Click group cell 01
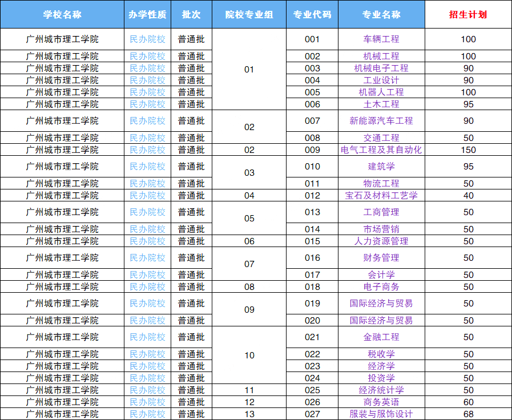 (x=249, y=70)
